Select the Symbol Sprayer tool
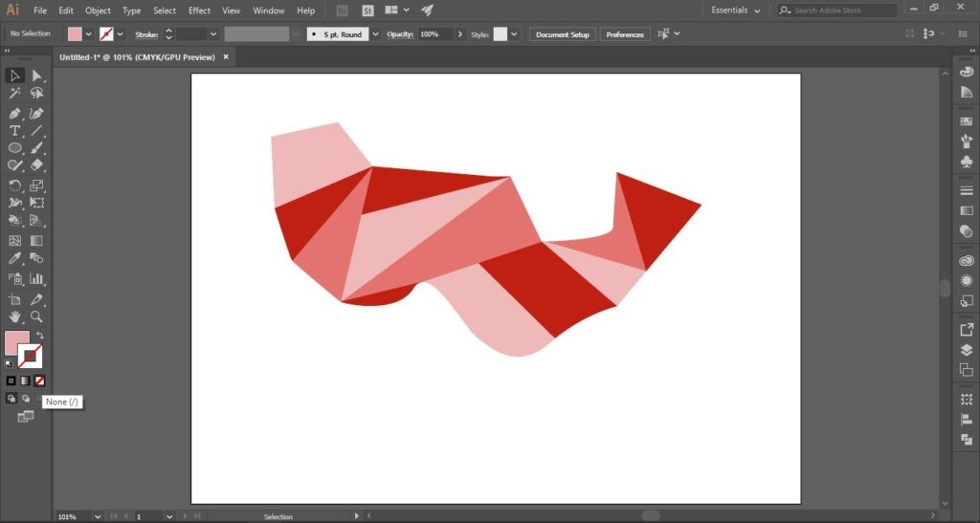Screen dimensions: 980x523 pyautogui.click(x=14, y=278)
